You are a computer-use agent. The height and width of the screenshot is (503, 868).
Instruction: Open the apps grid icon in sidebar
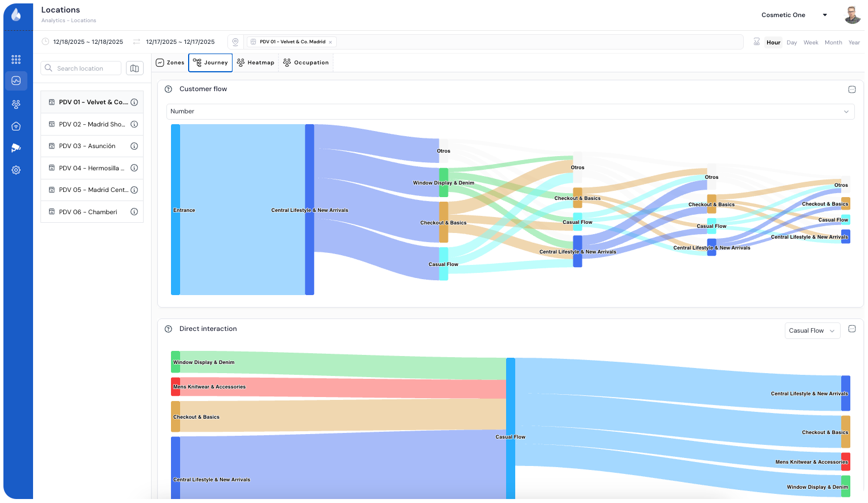tap(16, 59)
